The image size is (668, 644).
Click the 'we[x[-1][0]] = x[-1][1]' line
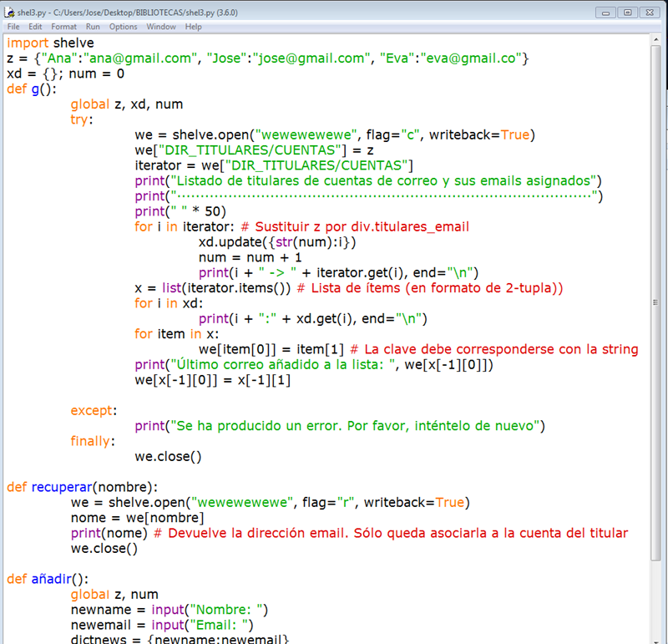click(x=213, y=380)
